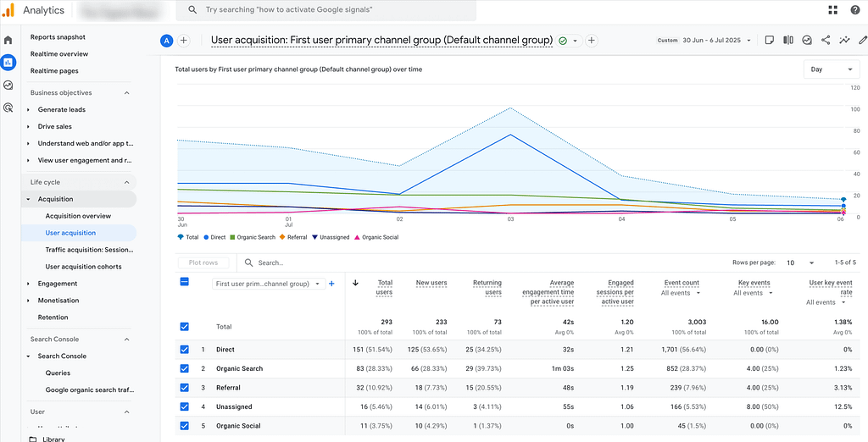The width and height of the screenshot is (868, 442).
Task: Open the help question mark icon
Action: (854, 10)
